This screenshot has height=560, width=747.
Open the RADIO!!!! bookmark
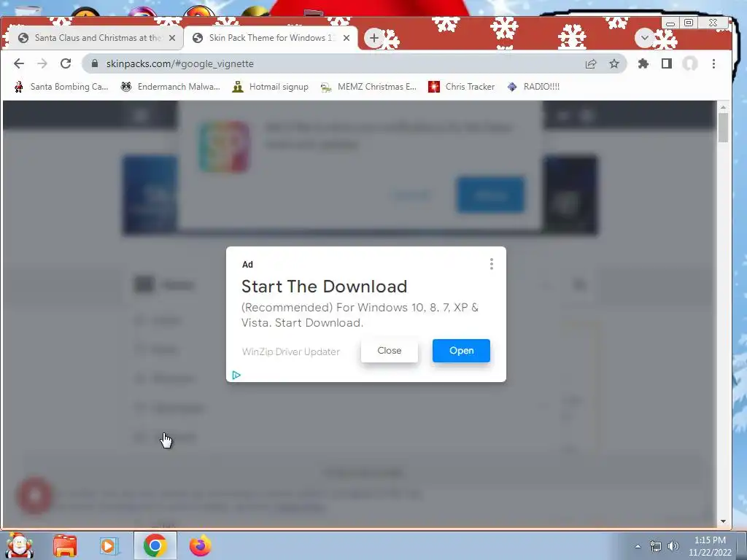click(x=533, y=87)
